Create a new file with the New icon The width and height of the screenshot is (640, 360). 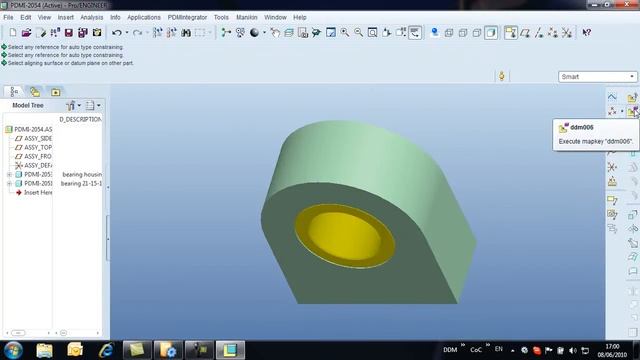tap(13, 33)
